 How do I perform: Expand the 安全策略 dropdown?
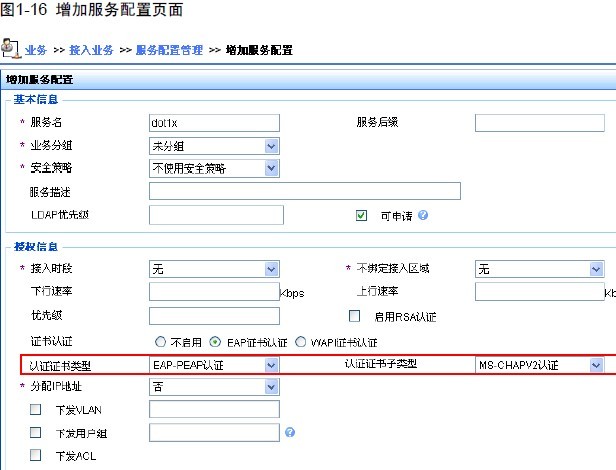tap(271, 168)
